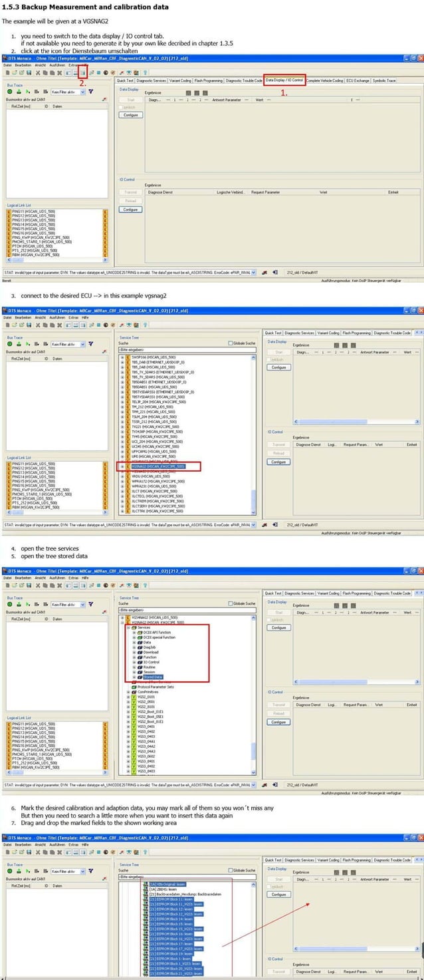The width and height of the screenshot is (424, 980).
Task: Select Quick Test tab in step 3 screenshot
Action: [273, 333]
